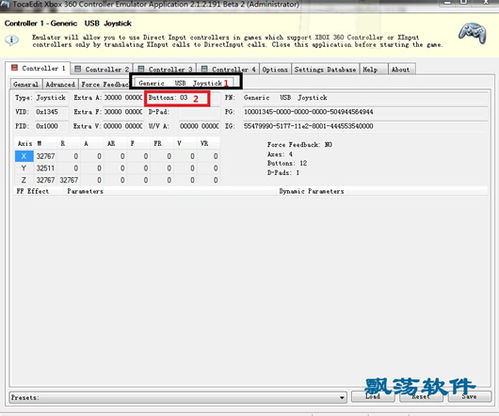Click the Load button
Image resolution: width=499 pixels, height=416 pixels.
click(x=373, y=396)
